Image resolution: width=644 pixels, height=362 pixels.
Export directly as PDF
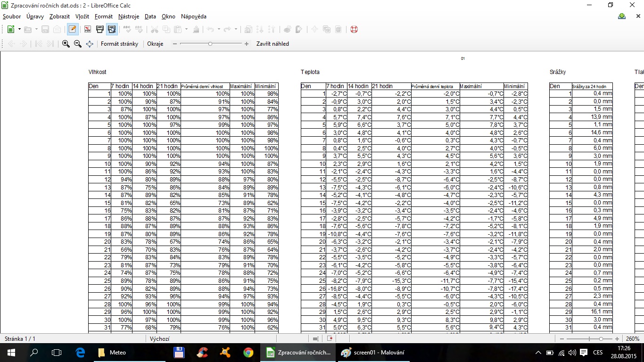pos(88,29)
